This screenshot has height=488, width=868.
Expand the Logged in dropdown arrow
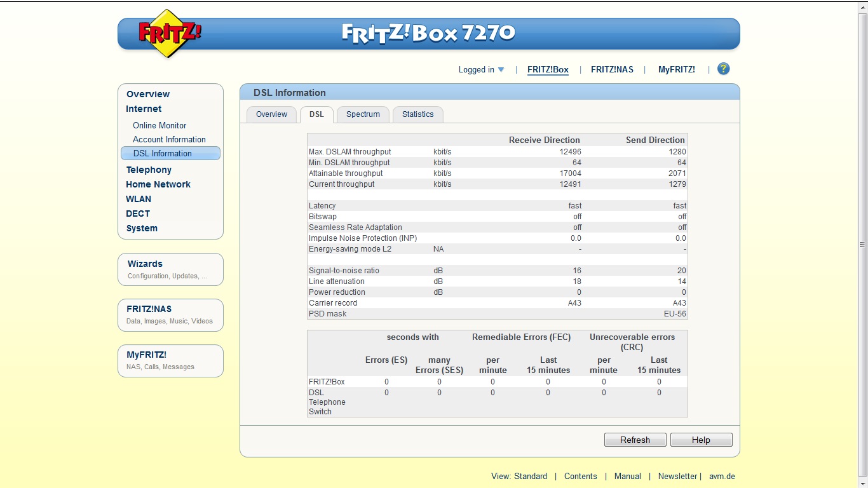(501, 70)
